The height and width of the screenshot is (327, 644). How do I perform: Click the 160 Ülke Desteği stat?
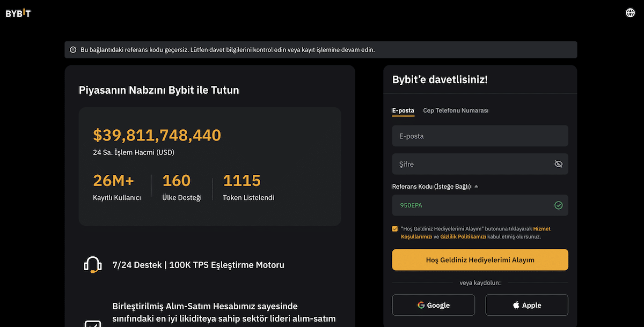[182, 188]
